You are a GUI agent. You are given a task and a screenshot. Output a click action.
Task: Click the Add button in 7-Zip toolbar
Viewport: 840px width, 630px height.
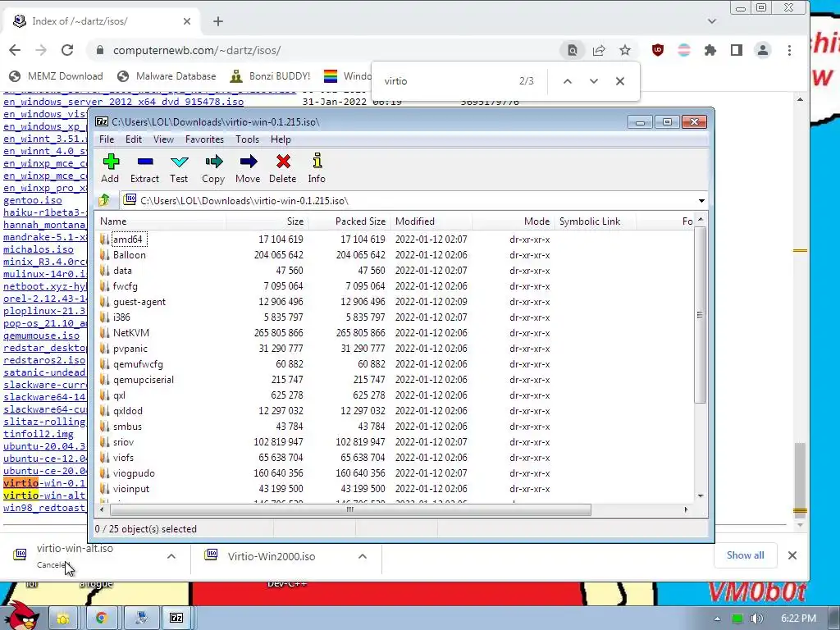[x=111, y=168]
